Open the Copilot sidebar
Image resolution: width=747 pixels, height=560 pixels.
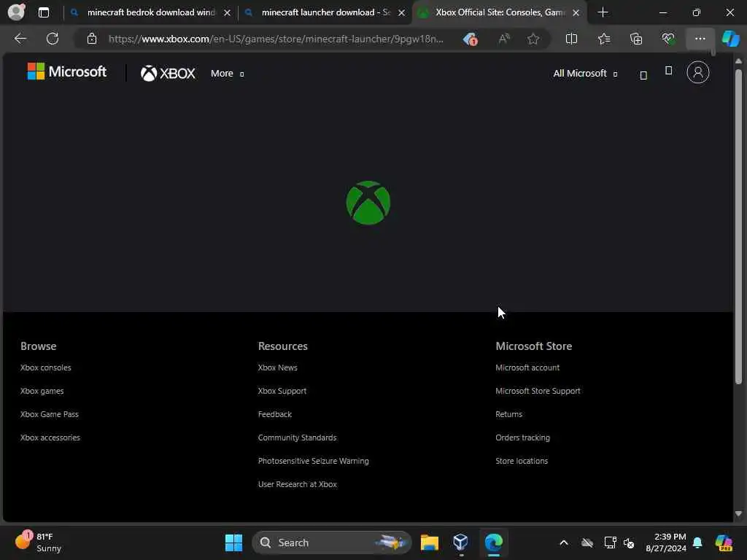pyautogui.click(x=730, y=39)
